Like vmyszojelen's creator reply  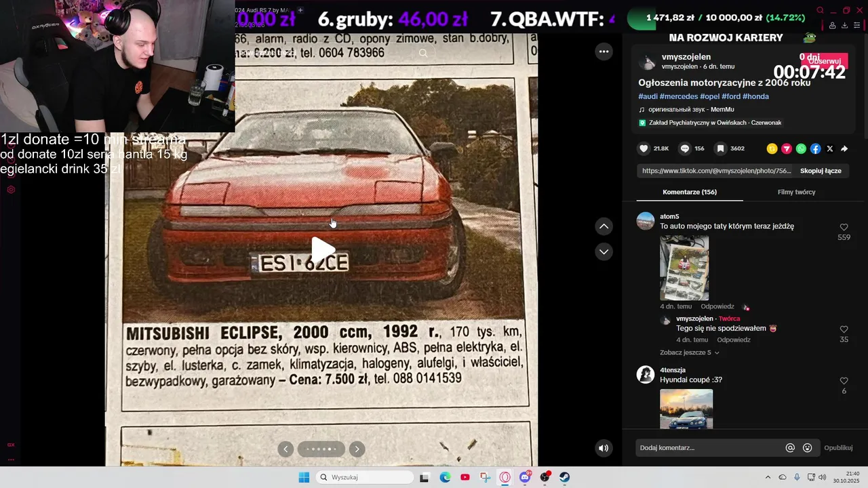[844, 329]
